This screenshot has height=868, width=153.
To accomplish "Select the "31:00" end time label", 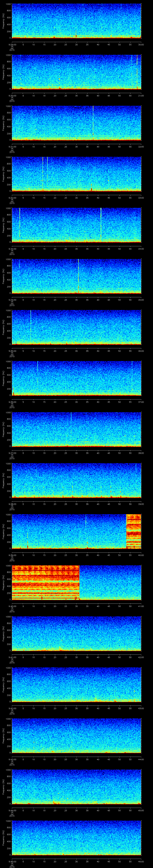I will click(x=141, y=96).
